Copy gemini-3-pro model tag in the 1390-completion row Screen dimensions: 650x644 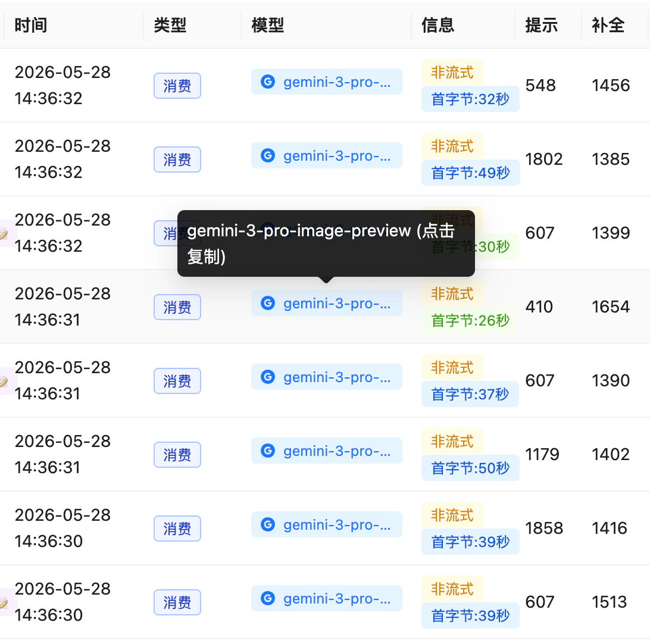327,377
